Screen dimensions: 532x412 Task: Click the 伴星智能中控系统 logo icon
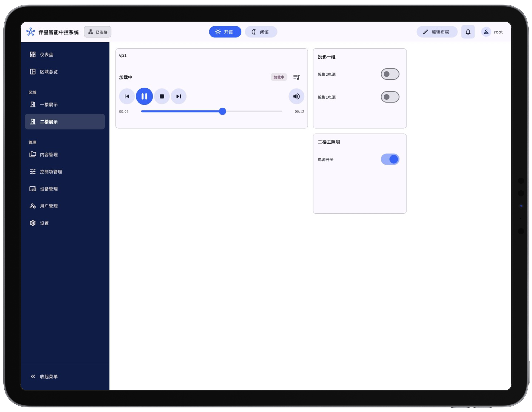(x=30, y=32)
